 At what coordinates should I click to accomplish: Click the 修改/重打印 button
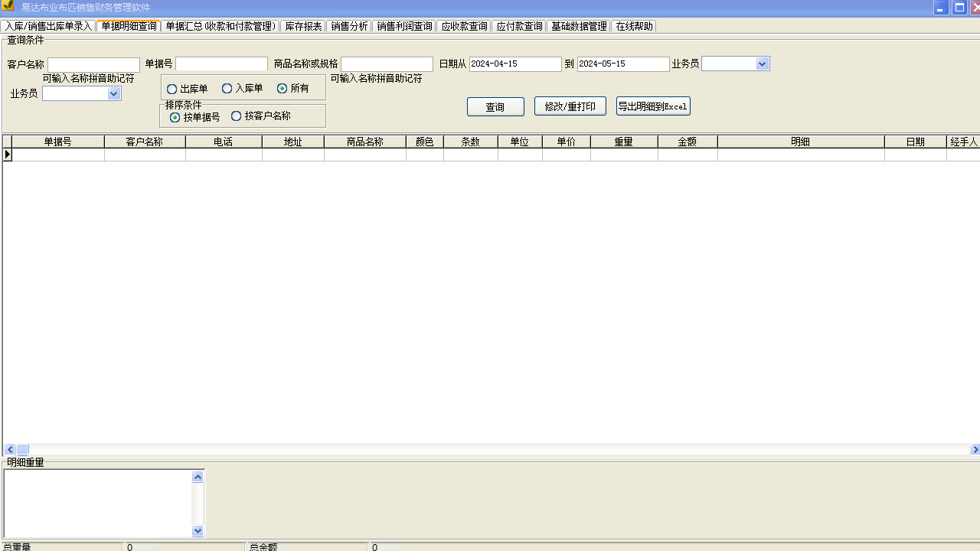(x=570, y=106)
